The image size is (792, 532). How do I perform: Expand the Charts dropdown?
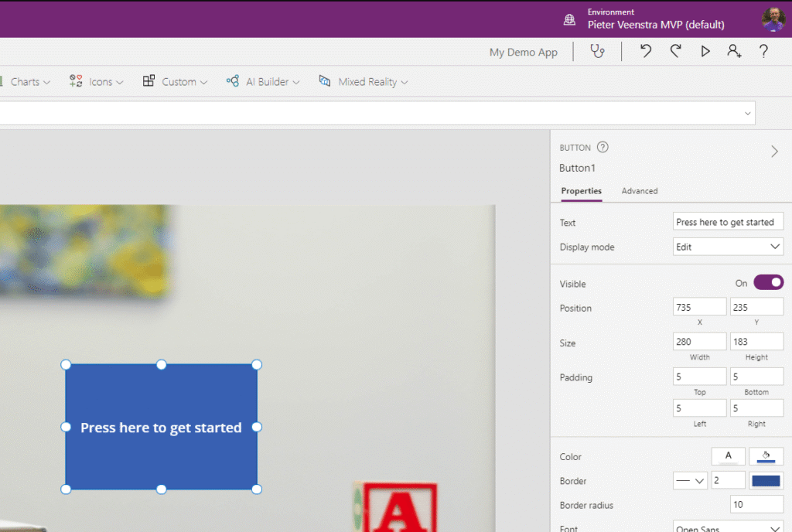click(47, 82)
